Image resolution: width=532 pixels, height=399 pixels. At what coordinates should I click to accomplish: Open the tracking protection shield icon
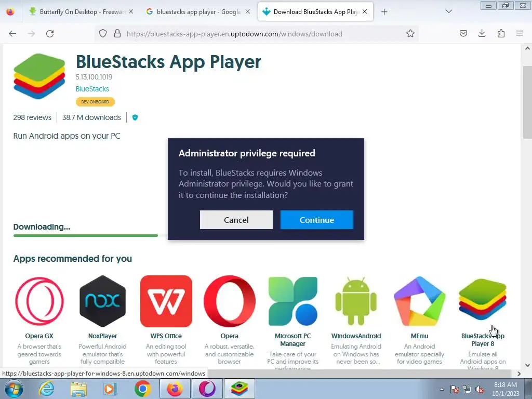tap(103, 34)
